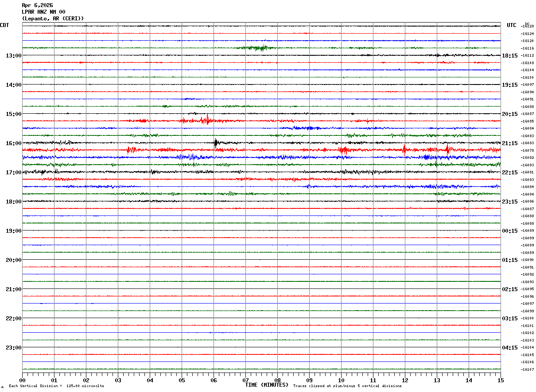
Task: Select DC offset value -16078
Action: tap(527, 150)
